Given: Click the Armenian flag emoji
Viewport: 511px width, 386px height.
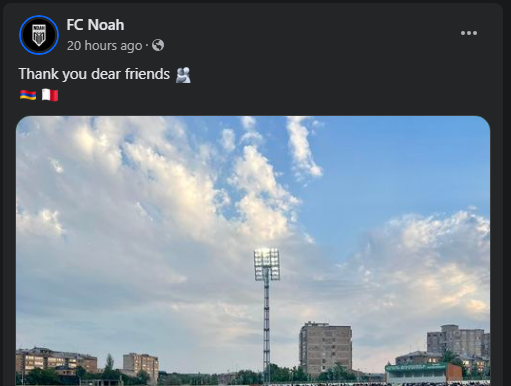Looking at the screenshot, I should [28, 95].
